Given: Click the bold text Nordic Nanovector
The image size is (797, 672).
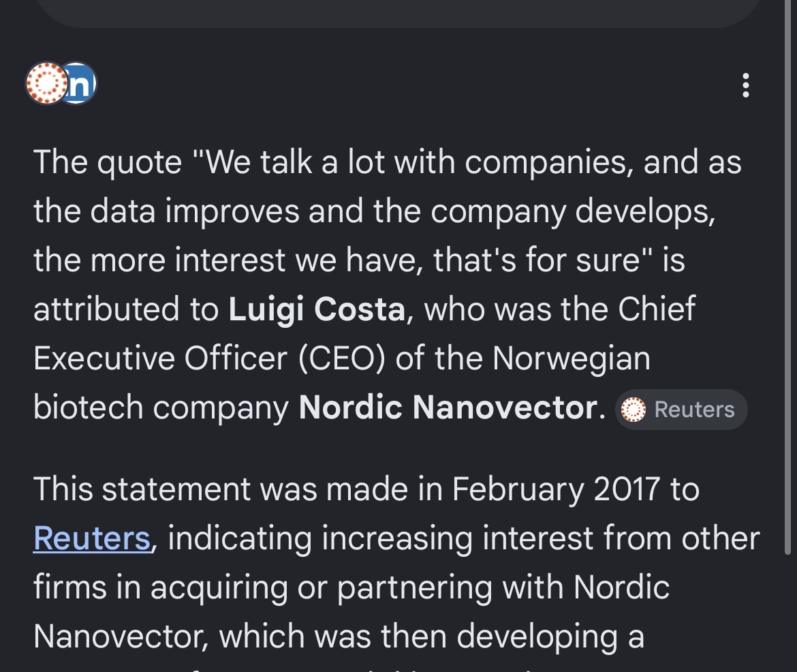Looking at the screenshot, I should pos(448,408).
